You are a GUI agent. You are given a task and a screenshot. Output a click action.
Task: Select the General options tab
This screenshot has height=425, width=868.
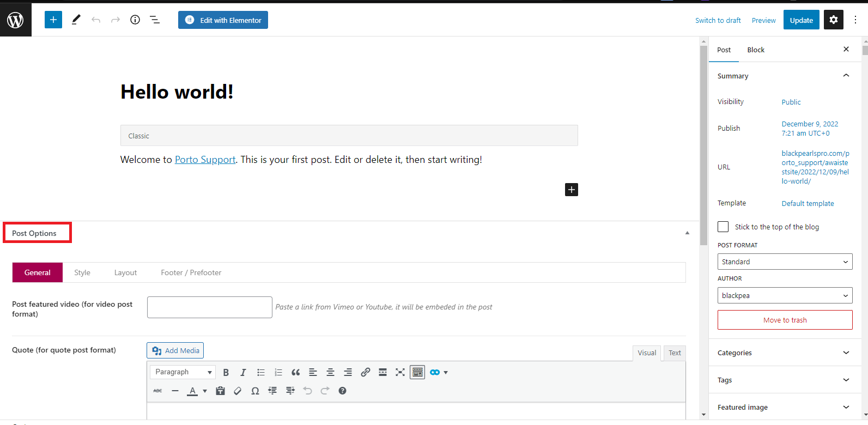point(38,272)
